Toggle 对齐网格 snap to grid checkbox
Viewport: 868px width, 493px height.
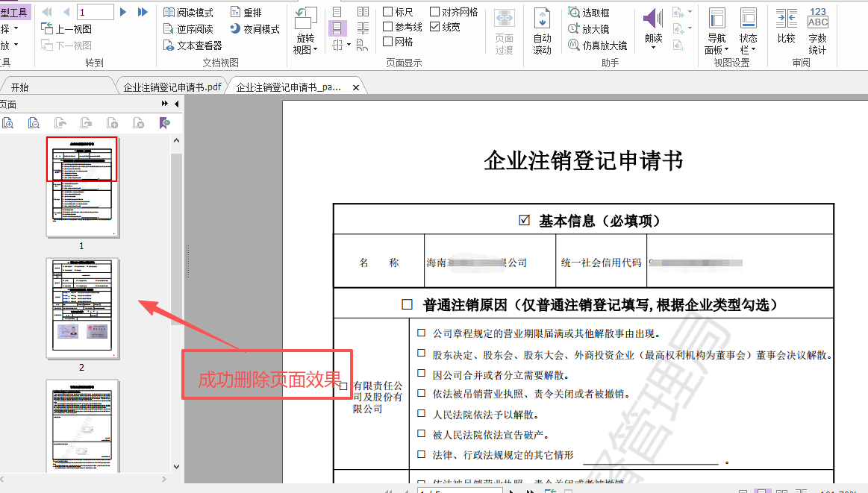tap(435, 12)
